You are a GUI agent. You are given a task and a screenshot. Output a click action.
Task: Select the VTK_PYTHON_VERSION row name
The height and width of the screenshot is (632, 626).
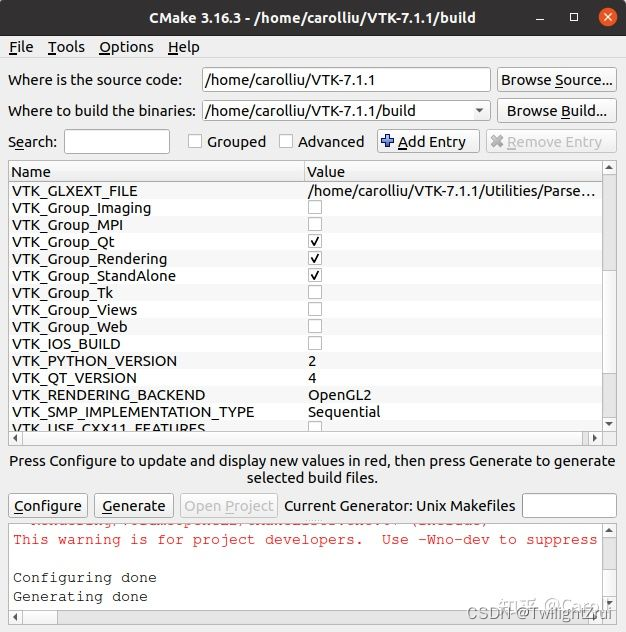click(94, 361)
